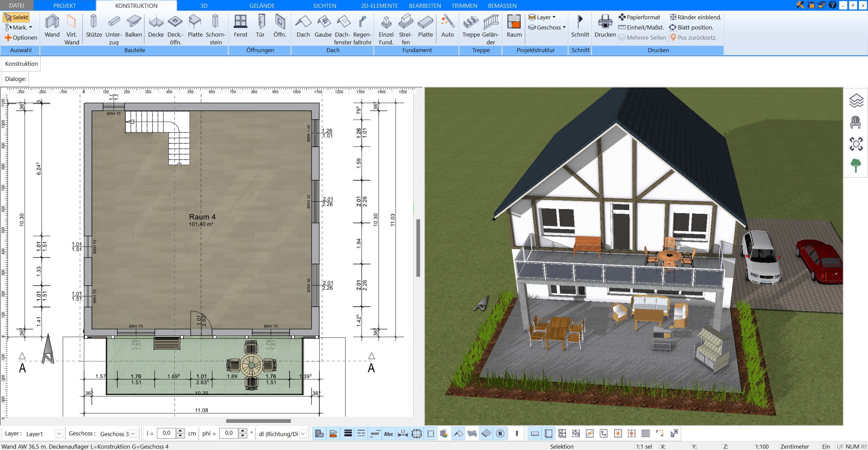Choose the Virt. Wand tool

(72, 29)
